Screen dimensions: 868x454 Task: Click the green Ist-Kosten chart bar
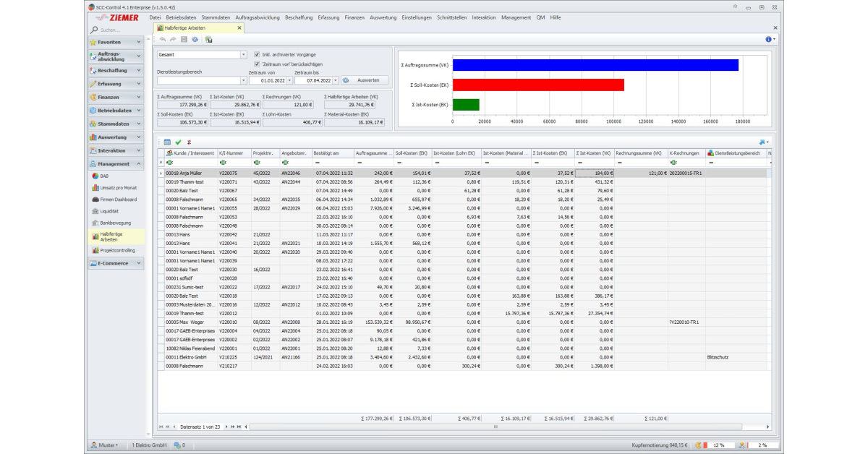pos(466,105)
